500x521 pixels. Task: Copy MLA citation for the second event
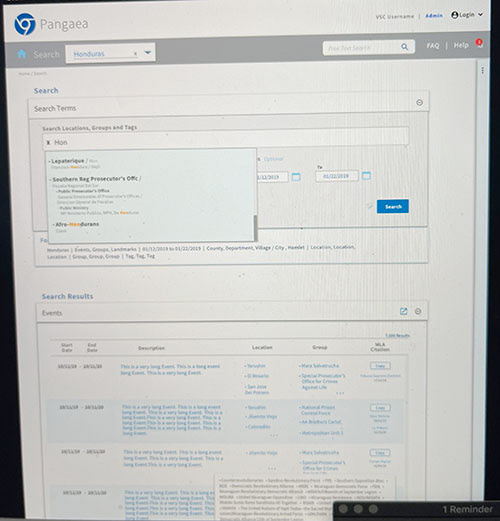380,408
